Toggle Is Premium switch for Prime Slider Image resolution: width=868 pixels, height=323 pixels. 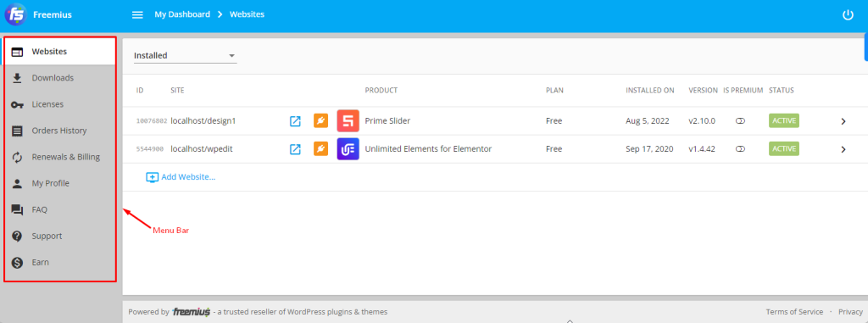(x=741, y=120)
